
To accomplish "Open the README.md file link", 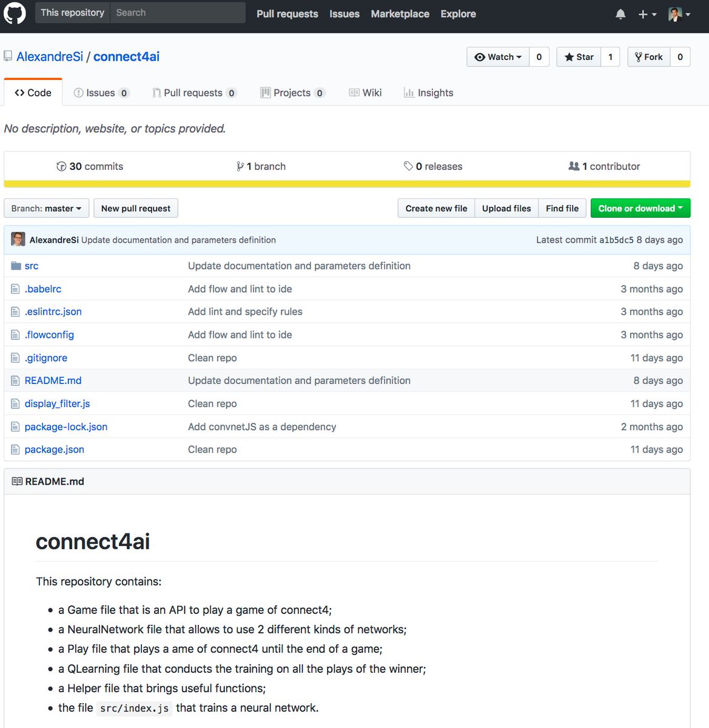I will [53, 380].
